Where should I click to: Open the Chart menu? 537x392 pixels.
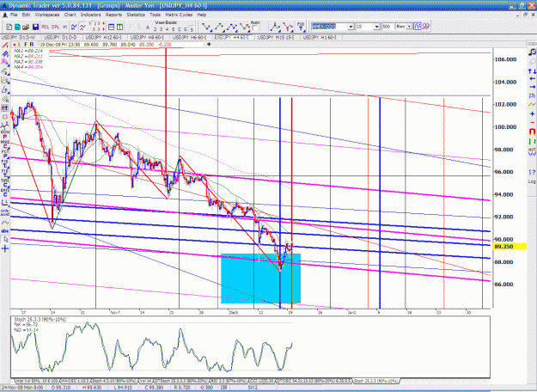click(x=70, y=15)
